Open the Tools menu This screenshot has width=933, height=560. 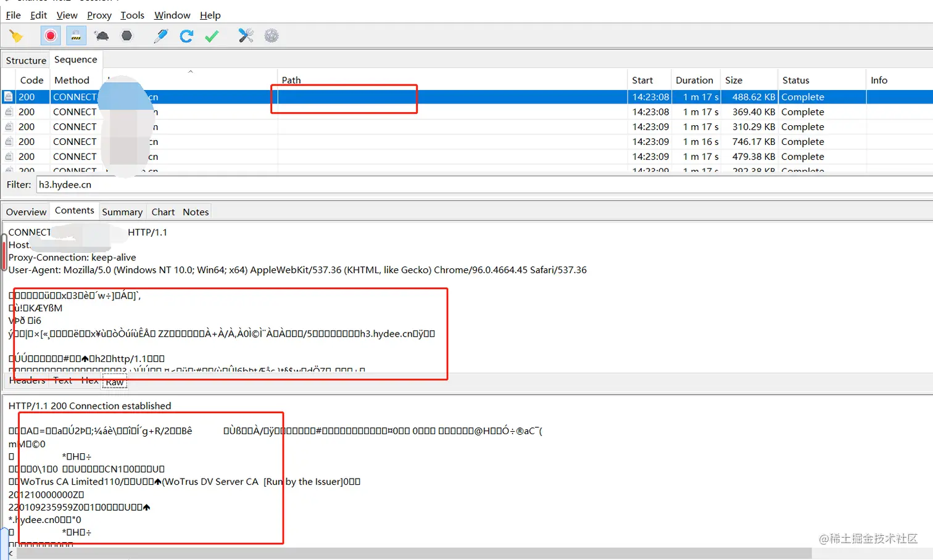(132, 15)
